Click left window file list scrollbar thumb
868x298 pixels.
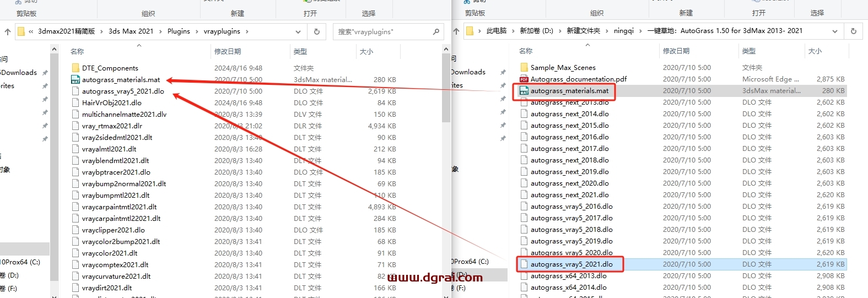click(446, 88)
